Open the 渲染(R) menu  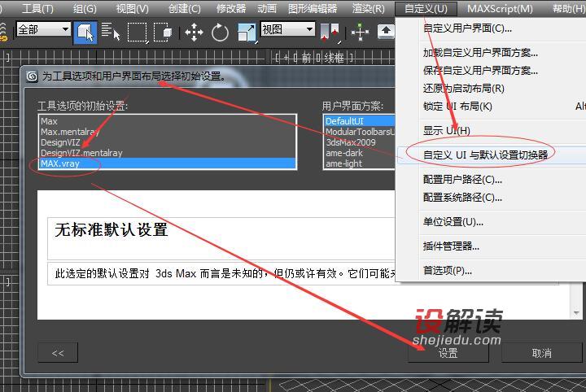368,9
